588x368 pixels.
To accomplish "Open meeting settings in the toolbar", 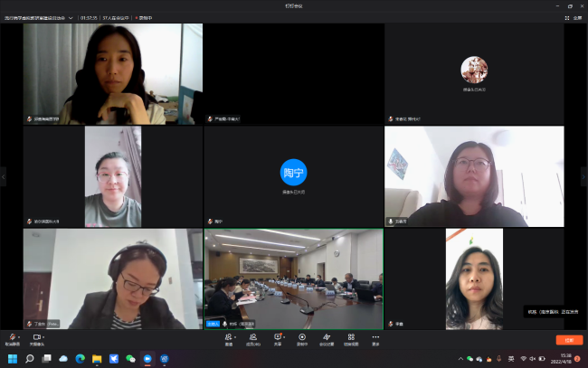I will click(327, 337).
